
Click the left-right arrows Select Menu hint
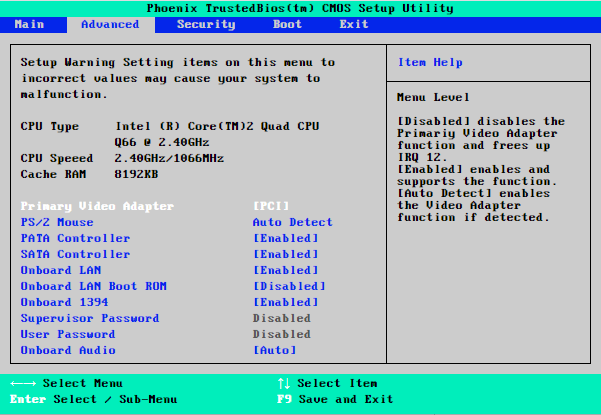click(x=66, y=383)
